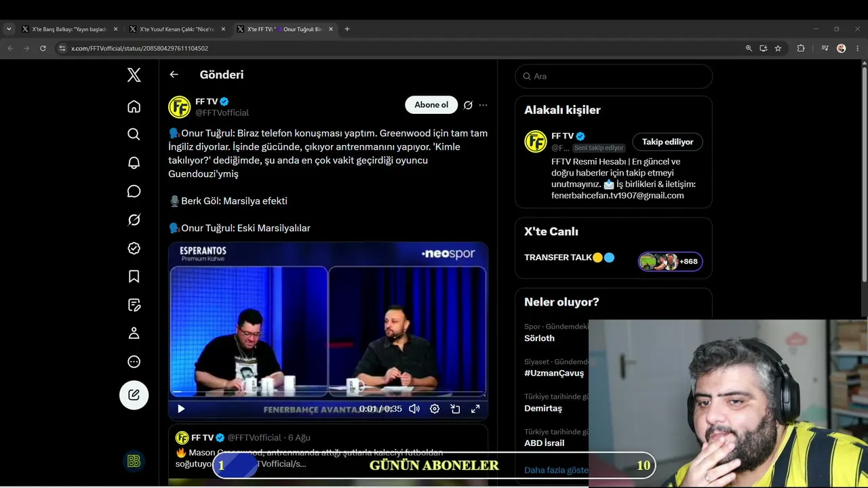
Task: Open the Demirtaş trending topic
Action: click(x=542, y=408)
